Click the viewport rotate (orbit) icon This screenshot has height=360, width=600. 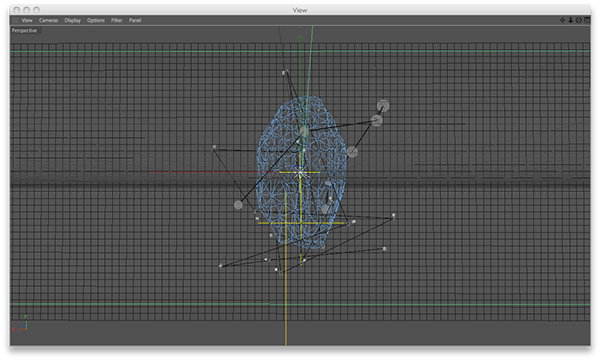point(579,20)
